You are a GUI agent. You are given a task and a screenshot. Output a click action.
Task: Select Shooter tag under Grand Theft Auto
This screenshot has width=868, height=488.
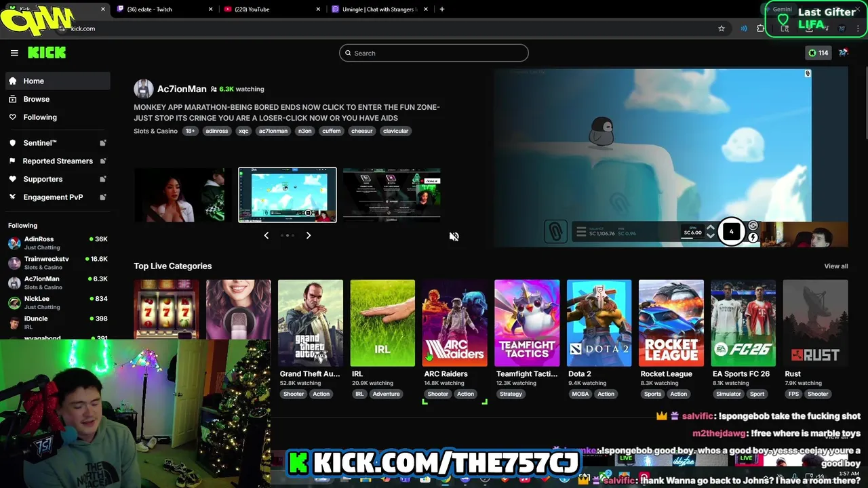(x=294, y=394)
